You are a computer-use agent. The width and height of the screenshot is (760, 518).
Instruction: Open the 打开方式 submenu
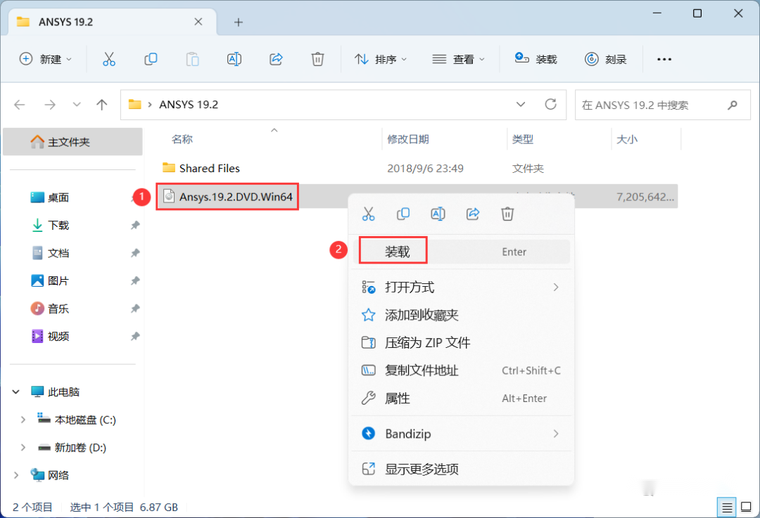click(x=461, y=287)
